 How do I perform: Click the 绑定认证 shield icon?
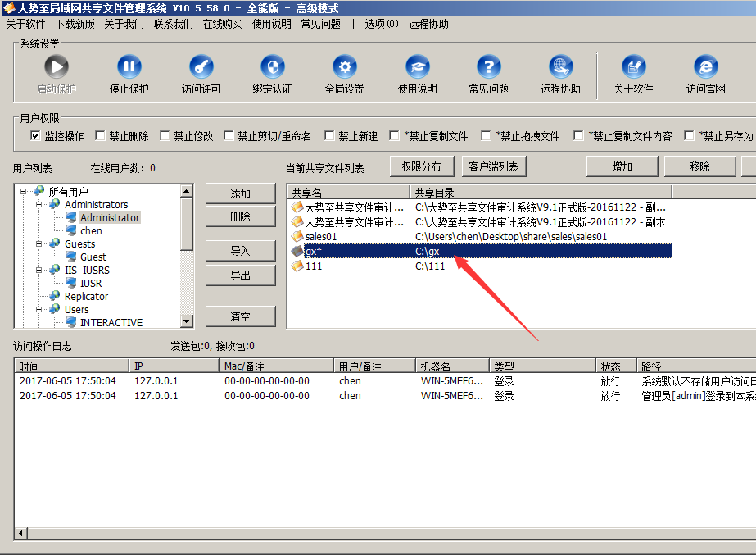273,67
